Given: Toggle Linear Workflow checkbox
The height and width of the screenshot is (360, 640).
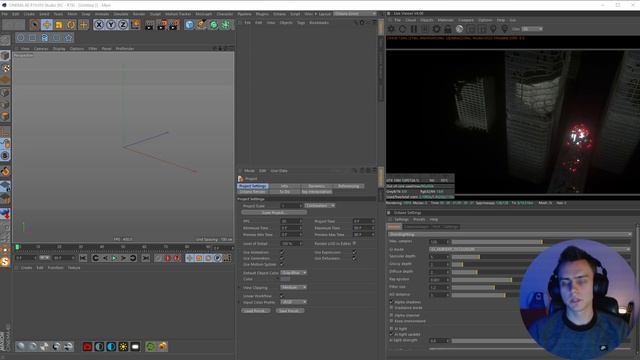Looking at the screenshot, I should [x=282, y=296].
